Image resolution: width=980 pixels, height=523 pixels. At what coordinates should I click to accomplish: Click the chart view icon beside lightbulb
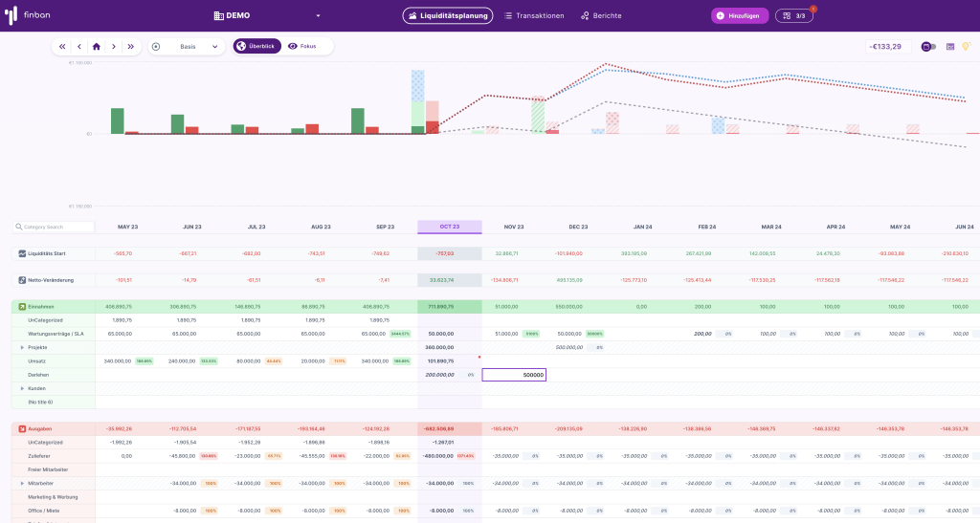click(950, 46)
